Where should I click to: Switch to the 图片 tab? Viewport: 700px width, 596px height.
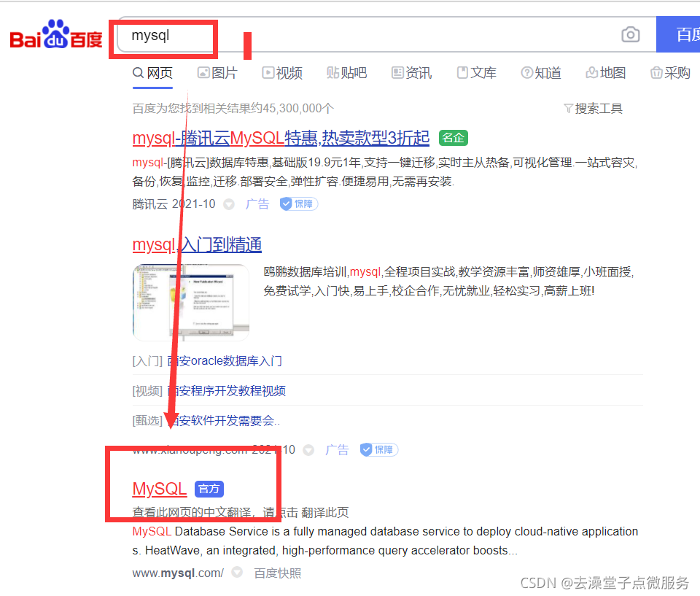[x=217, y=73]
